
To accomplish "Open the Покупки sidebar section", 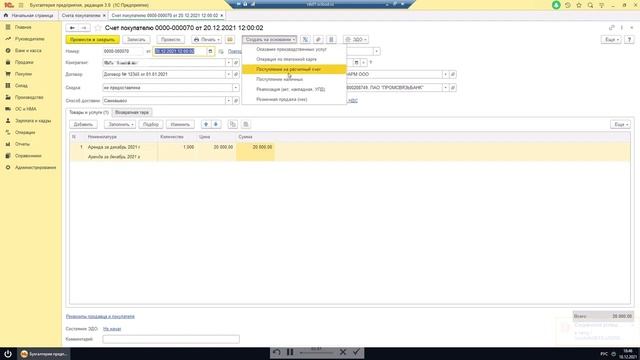I will tap(23, 74).
